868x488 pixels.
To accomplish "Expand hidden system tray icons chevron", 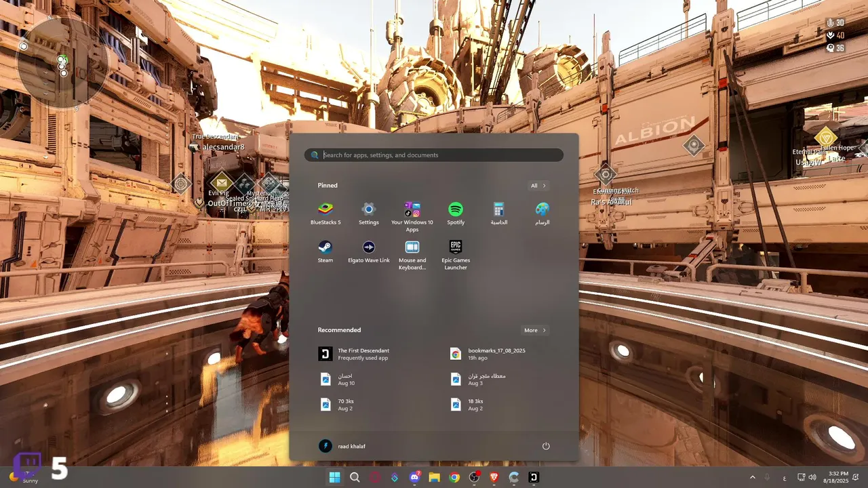I will [x=752, y=477].
